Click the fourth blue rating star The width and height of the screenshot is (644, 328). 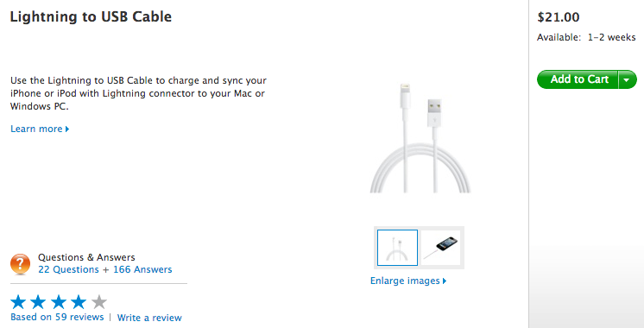click(x=79, y=302)
